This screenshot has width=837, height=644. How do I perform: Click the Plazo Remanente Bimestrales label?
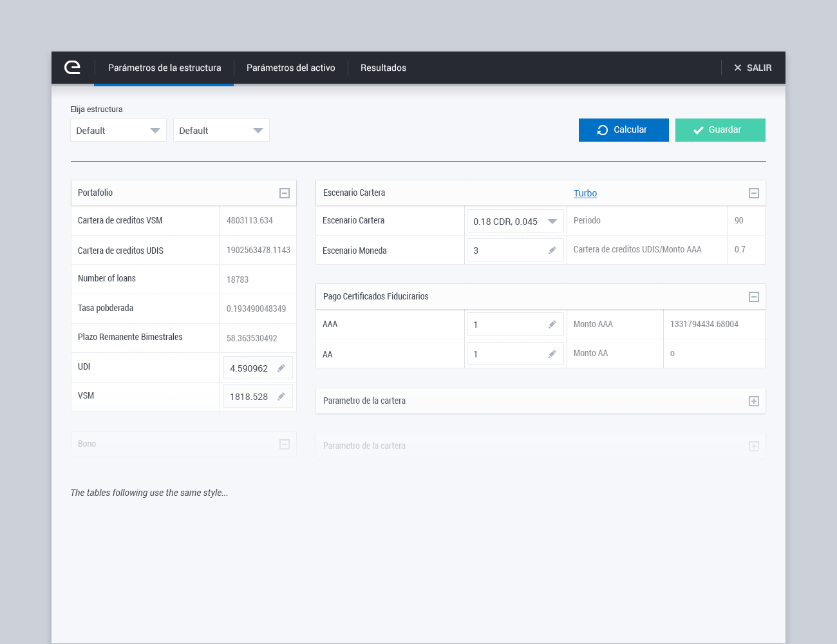pos(130,337)
